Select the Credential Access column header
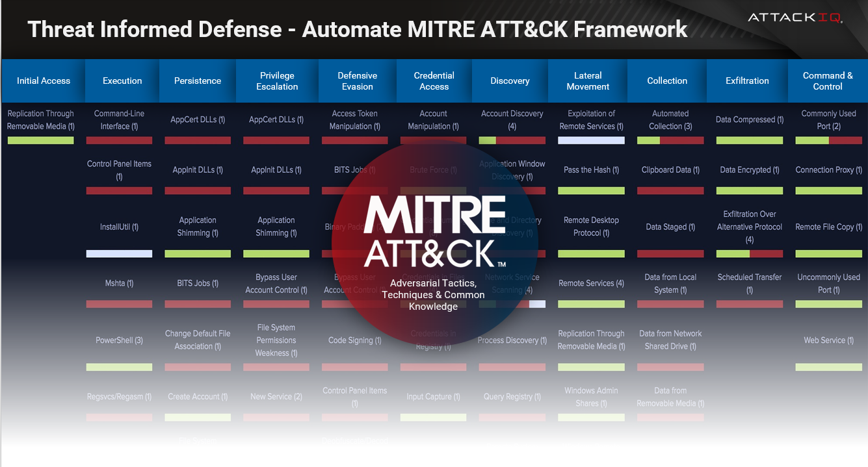 (x=434, y=81)
